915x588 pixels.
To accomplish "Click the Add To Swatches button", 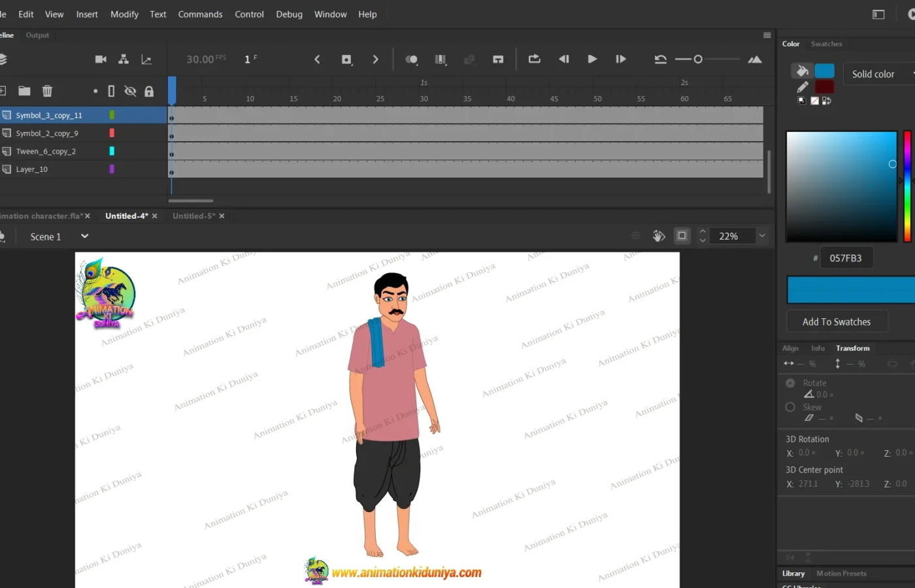I will tap(836, 321).
